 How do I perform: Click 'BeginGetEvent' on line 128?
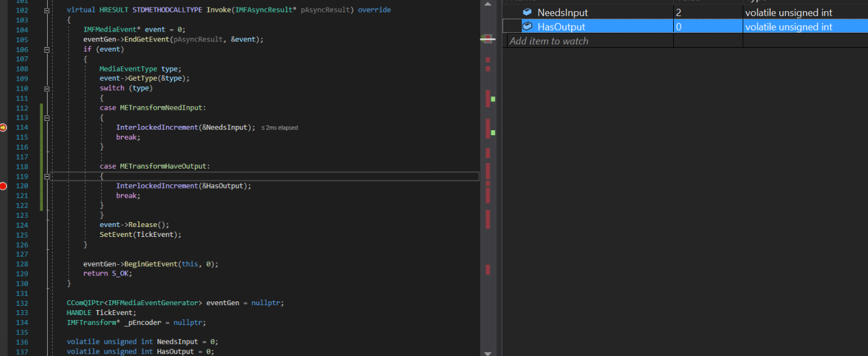pyautogui.click(x=151, y=264)
